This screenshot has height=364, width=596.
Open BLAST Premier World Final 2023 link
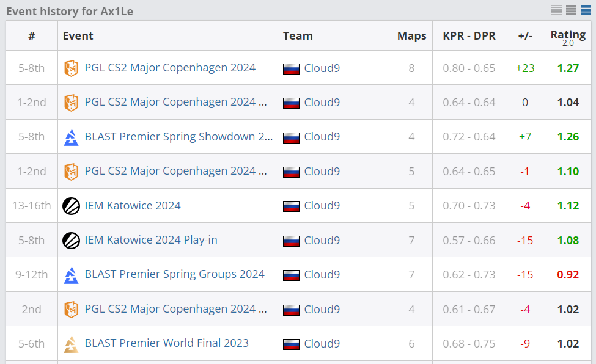(166, 343)
